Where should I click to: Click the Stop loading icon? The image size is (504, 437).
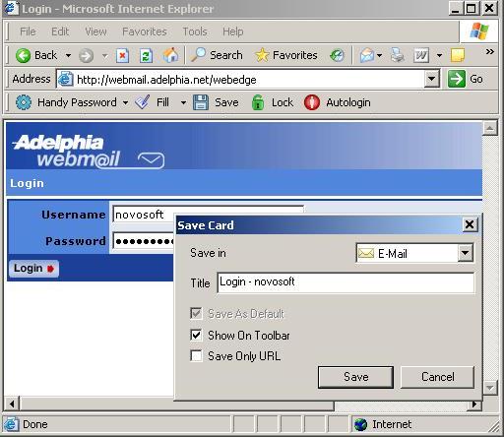(x=122, y=55)
